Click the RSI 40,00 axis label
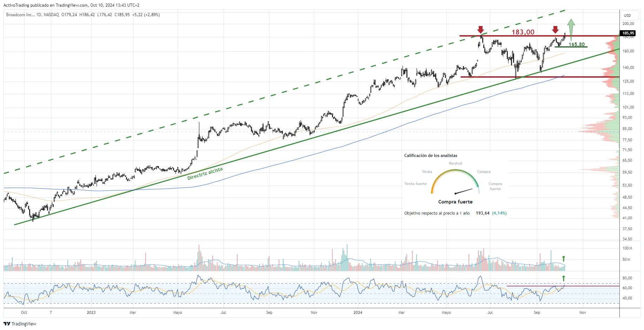 [627, 298]
